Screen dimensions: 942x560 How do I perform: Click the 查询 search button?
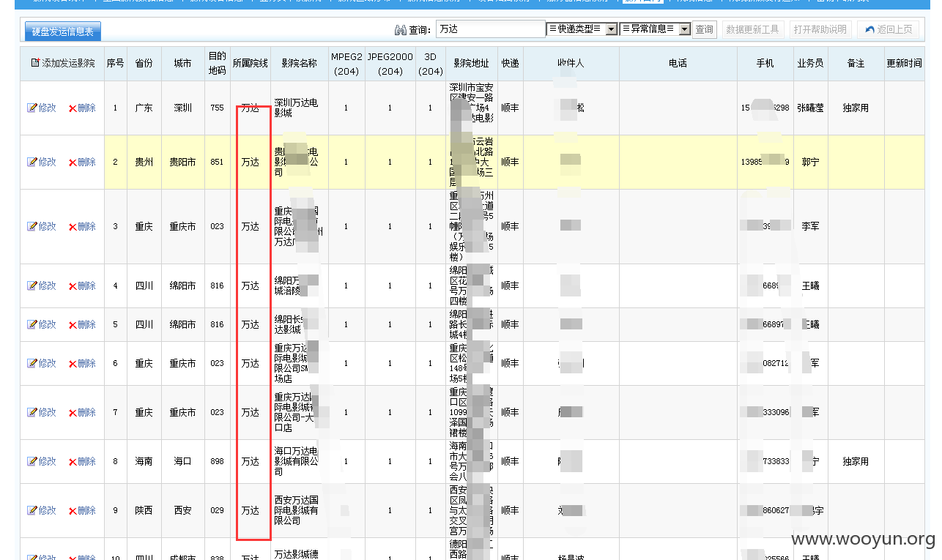704,30
